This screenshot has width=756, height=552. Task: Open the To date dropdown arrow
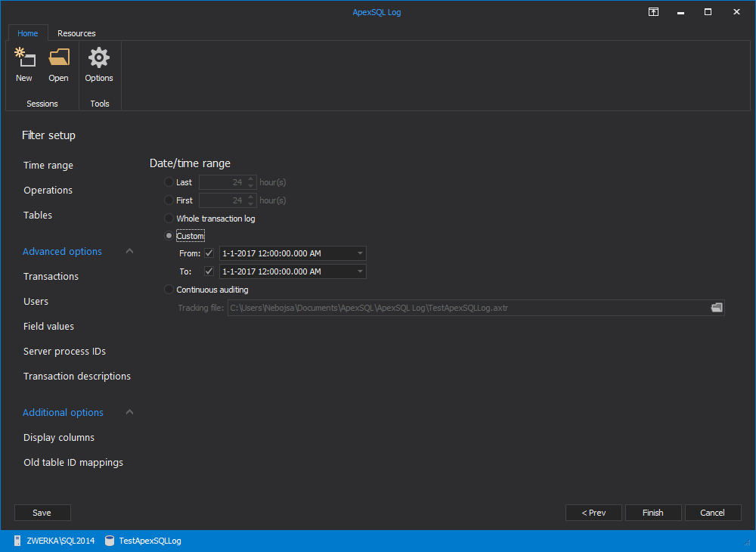(x=360, y=271)
